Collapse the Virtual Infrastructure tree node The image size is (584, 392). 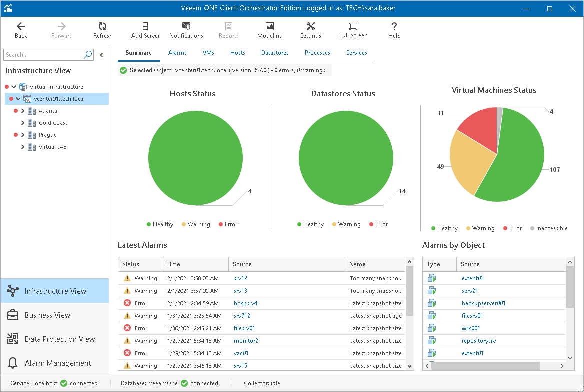14,87
